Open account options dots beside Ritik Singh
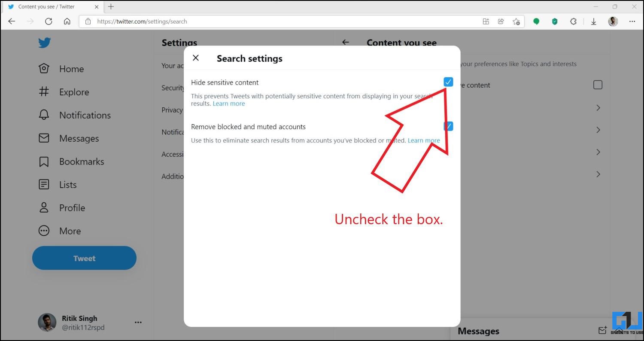The height and width of the screenshot is (341, 644). [138, 322]
